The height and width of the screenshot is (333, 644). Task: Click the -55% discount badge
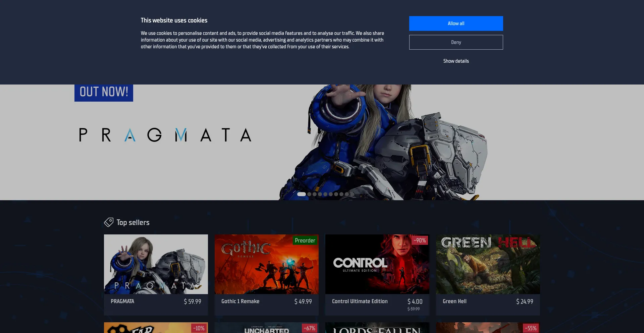point(531,328)
